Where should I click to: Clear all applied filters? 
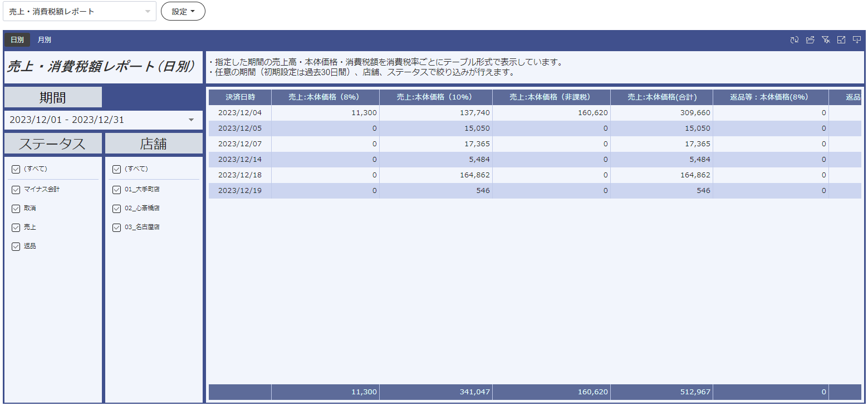tap(826, 39)
